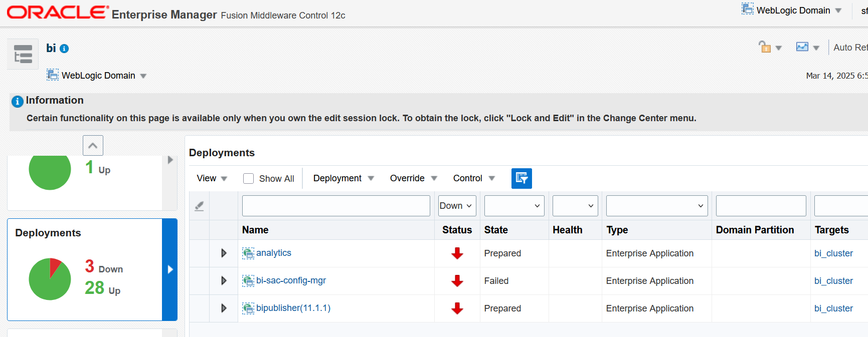Open the Control menu

point(474,178)
